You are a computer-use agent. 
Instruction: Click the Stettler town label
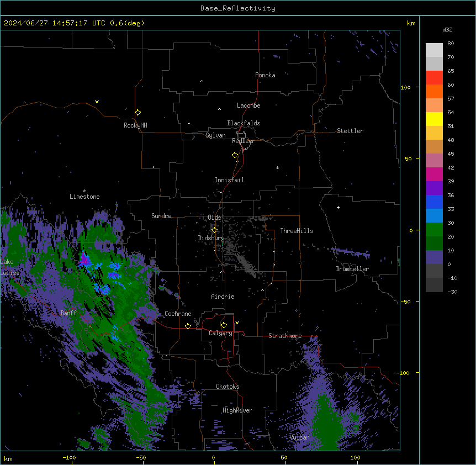point(350,131)
